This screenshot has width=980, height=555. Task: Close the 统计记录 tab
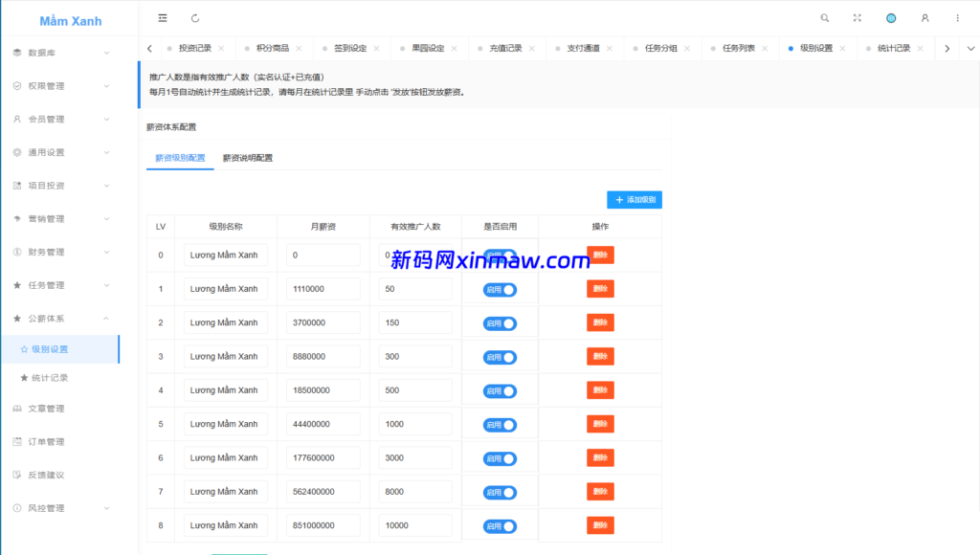pos(920,48)
